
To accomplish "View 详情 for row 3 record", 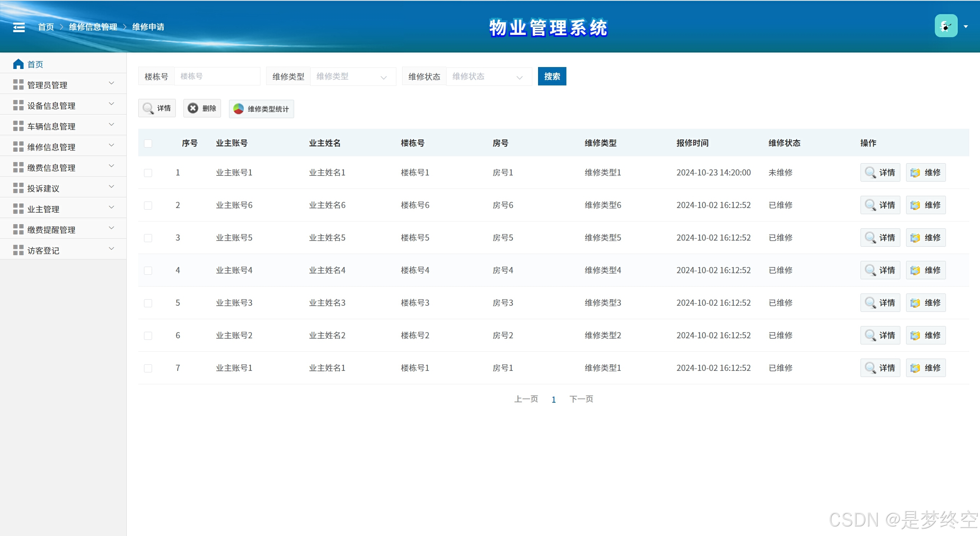I will click(x=880, y=238).
